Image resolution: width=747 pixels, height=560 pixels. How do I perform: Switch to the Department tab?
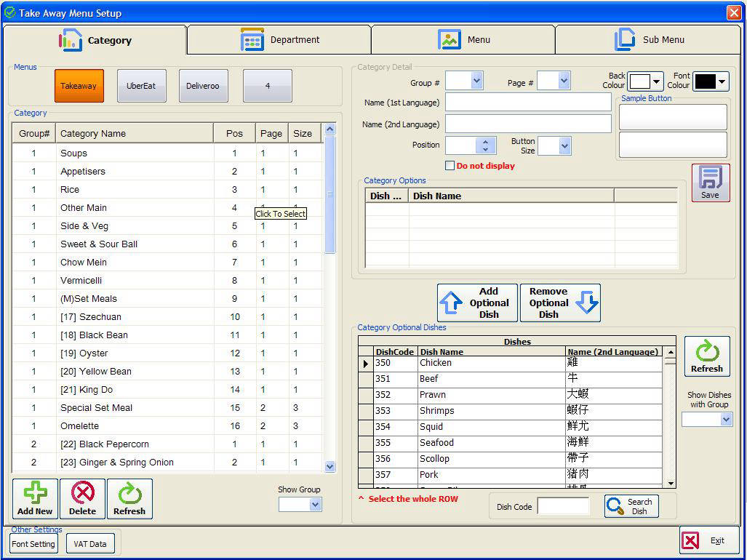[279, 40]
